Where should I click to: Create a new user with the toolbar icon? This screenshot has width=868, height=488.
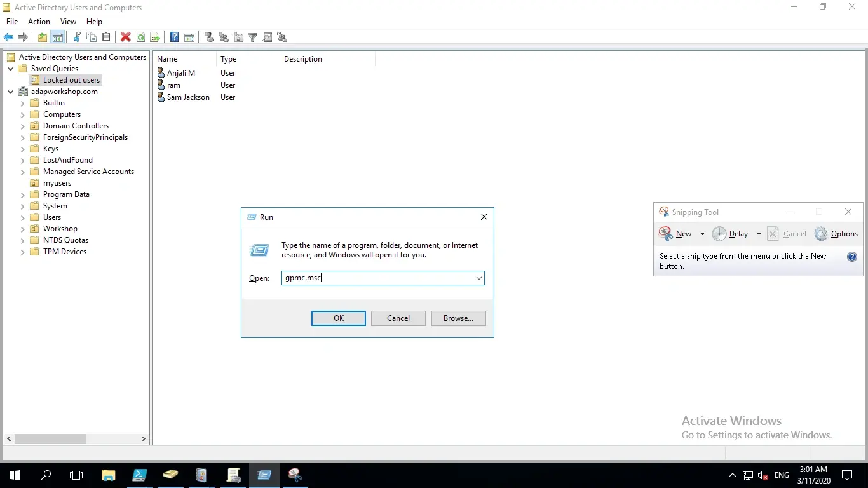click(209, 37)
